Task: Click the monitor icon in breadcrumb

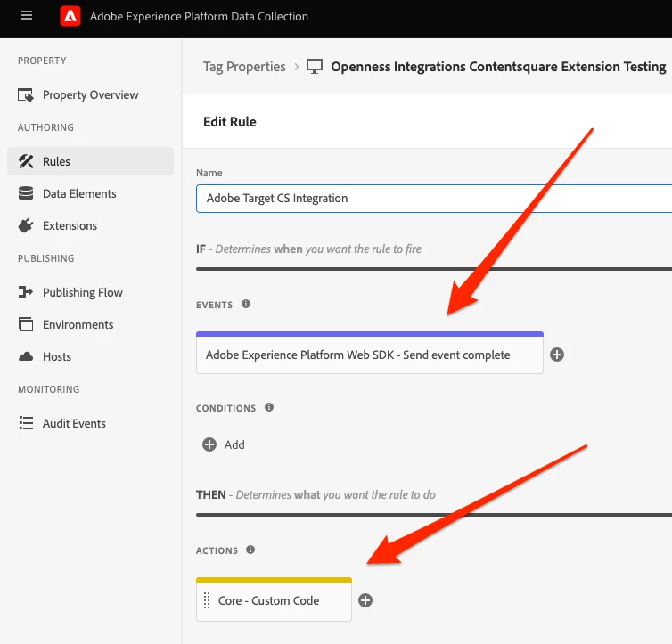Action: [x=314, y=67]
